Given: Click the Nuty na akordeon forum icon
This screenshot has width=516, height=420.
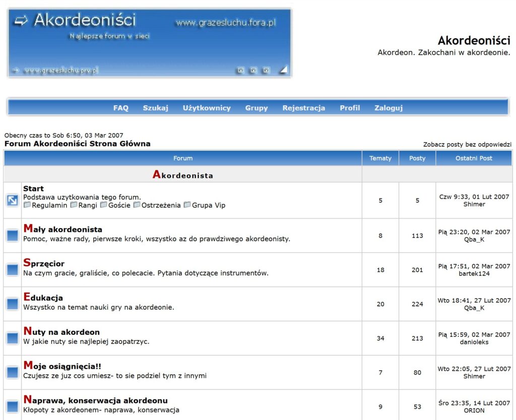Looking at the screenshot, I should 12,338.
